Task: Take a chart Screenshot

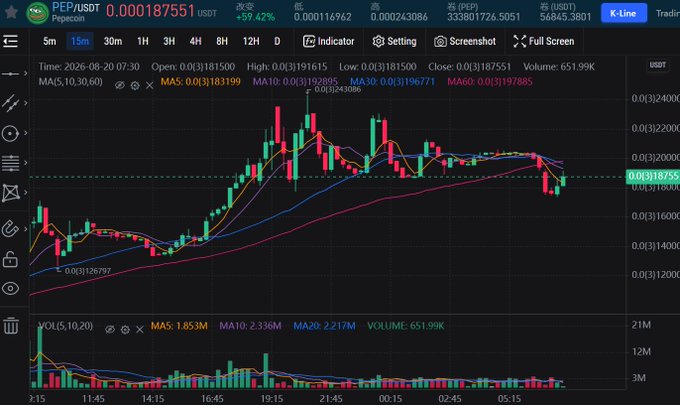Action: coord(465,41)
